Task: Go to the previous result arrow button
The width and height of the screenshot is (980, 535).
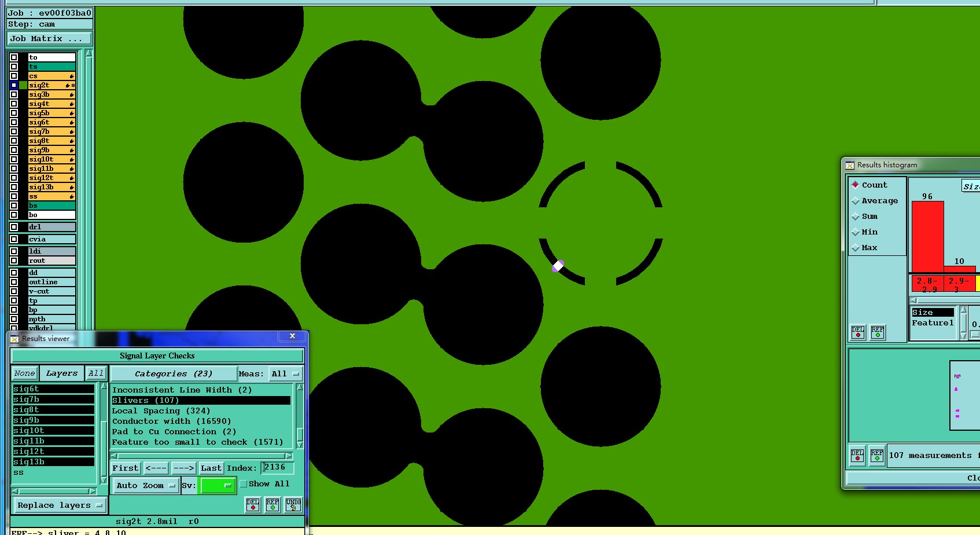Action: click(156, 468)
